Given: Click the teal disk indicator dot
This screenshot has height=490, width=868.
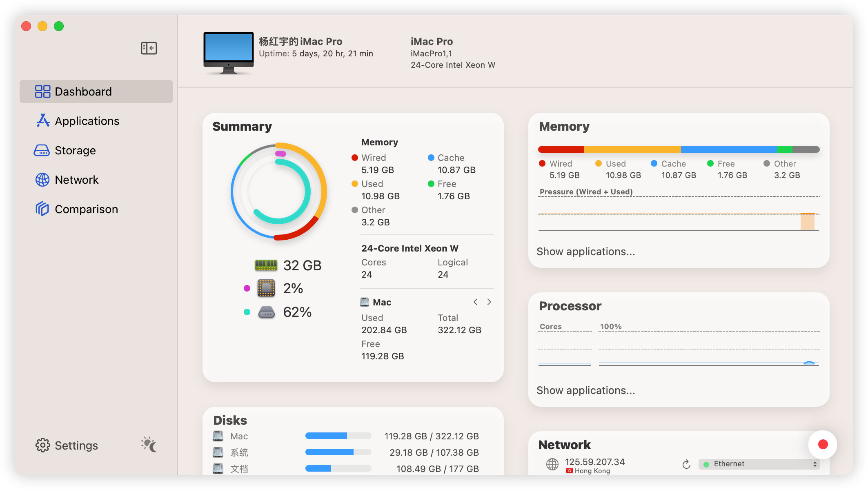Looking at the screenshot, I should coord(247,312).
